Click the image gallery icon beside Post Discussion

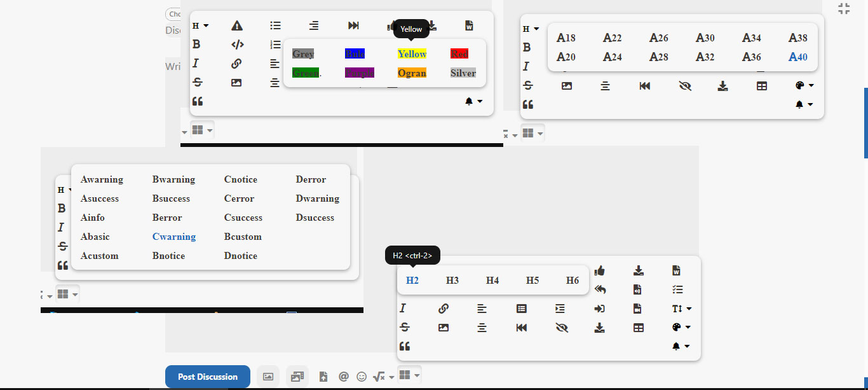click(x=297, y=377)
